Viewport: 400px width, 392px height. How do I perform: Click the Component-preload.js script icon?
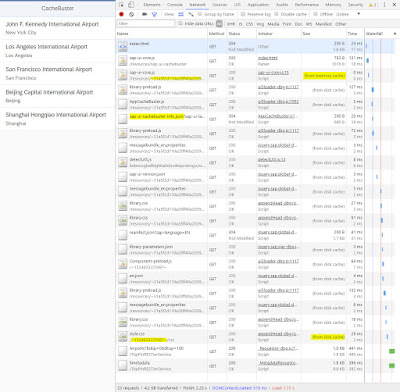(x=123, y=264)
